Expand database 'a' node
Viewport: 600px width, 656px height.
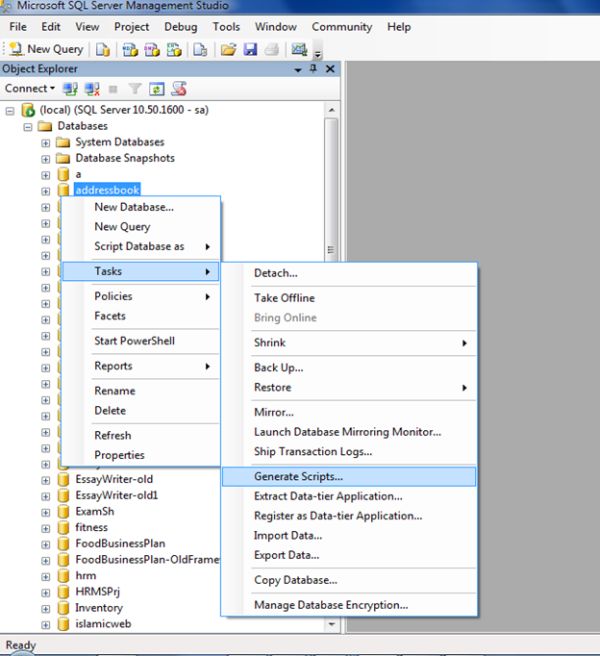[46, 175]
